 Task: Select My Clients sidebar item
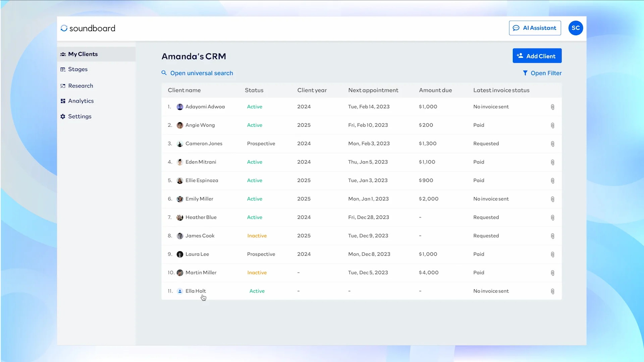point(83,54)
